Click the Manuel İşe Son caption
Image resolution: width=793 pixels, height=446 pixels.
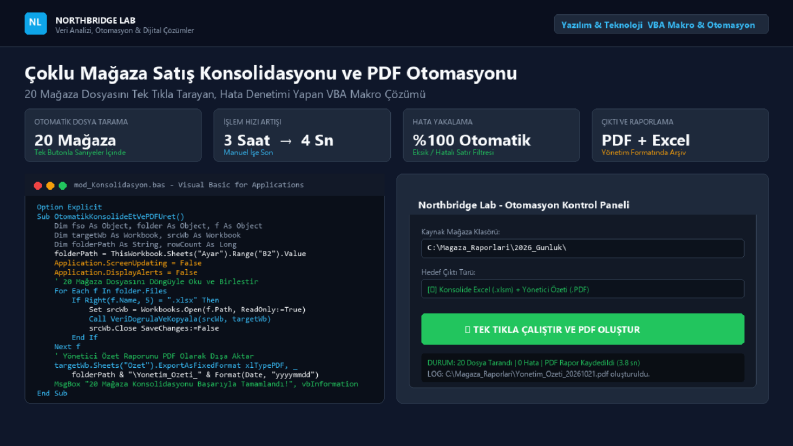pyautogui.click(x=248, y=152)
